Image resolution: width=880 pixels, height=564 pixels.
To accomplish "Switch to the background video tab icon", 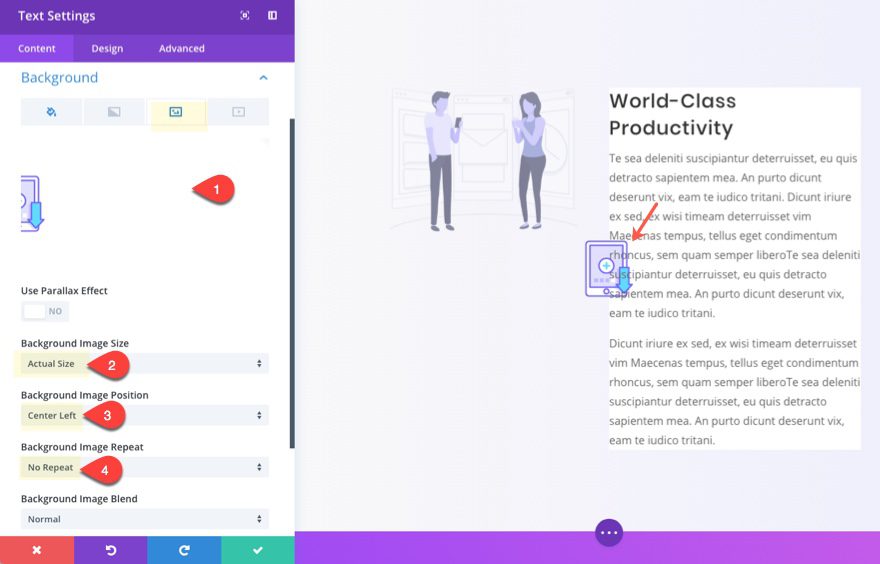I will tap(238, 112).
